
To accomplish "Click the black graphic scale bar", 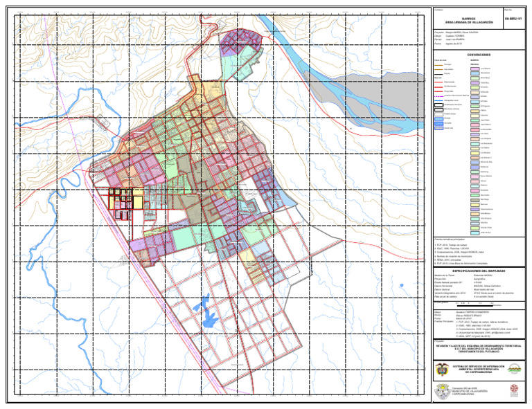I will [x=475, y=306].
